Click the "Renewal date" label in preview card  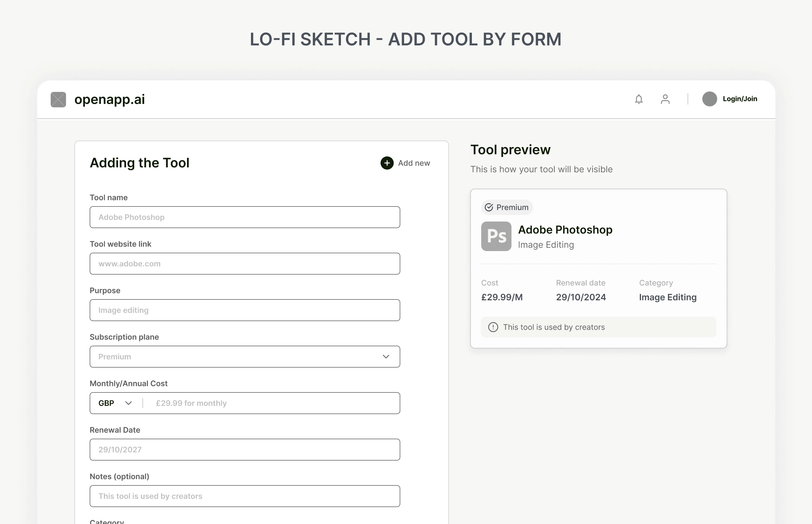[580, 283]
